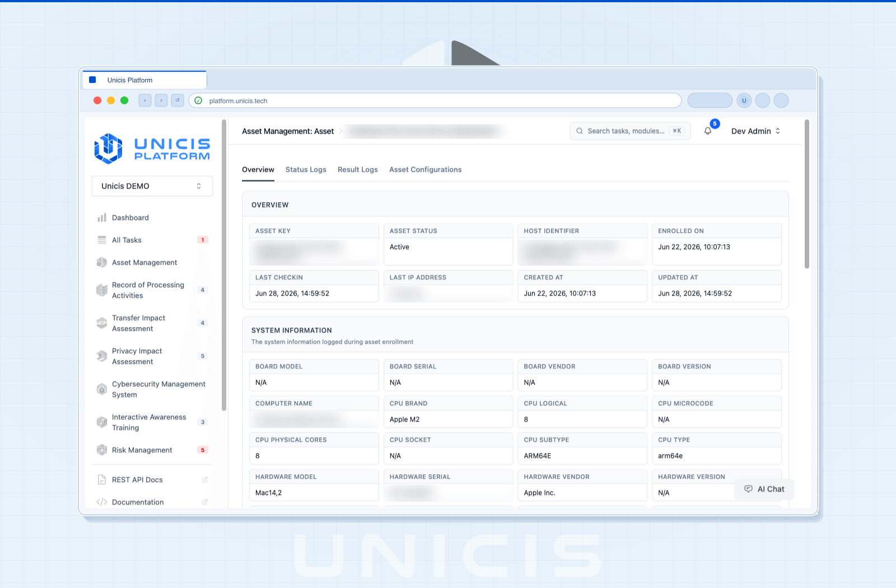
Task: Click the Unicis Platform logo
Action: 152,148
